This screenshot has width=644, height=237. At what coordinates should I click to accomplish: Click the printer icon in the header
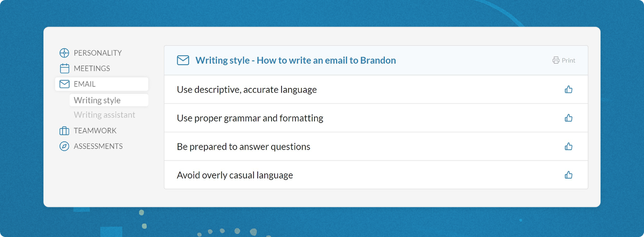pyautogui.click(x=556, y=60)
